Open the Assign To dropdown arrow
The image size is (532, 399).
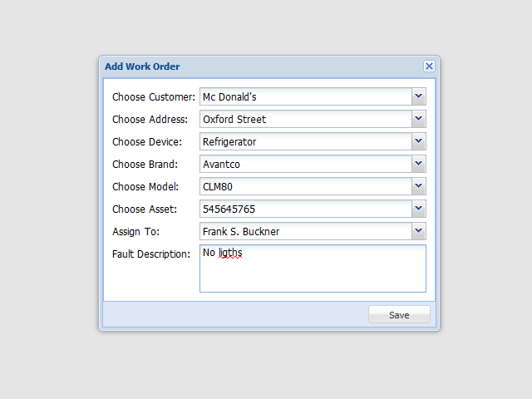click(x=419, y=231)
